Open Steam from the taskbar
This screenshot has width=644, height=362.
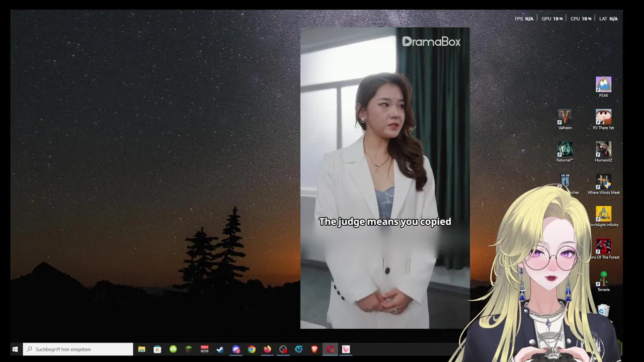220,349
